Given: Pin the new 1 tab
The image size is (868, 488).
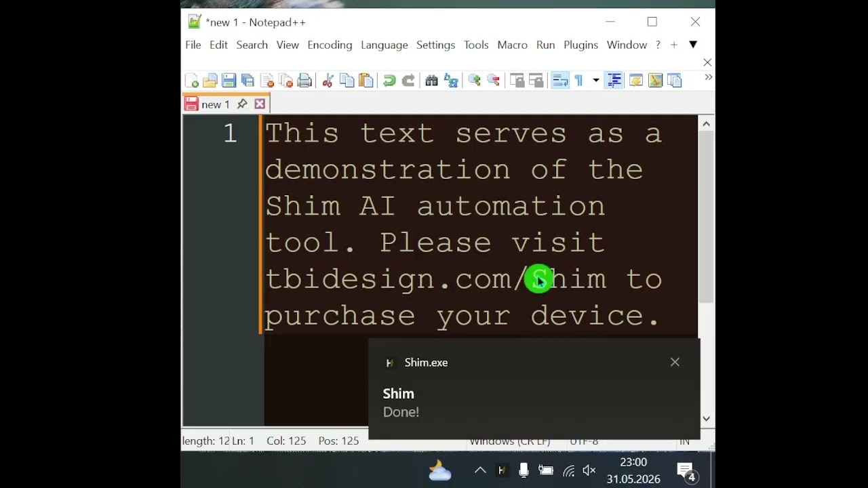Looking at the screenshot, I should 242,104.
